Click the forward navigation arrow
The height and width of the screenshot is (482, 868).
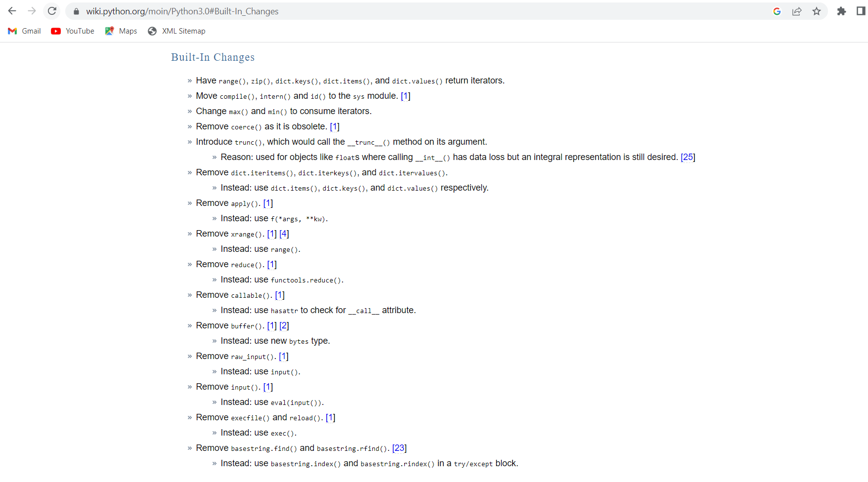click(x=32, y=11)
